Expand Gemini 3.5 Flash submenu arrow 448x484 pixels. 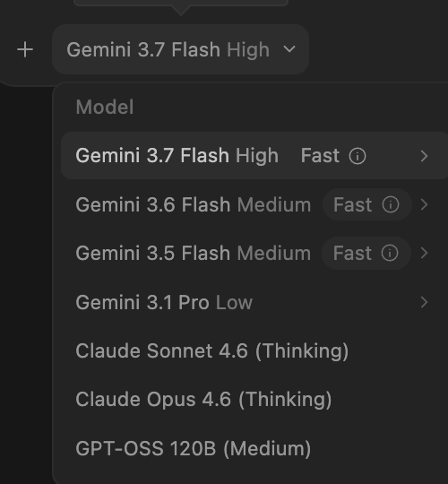[x=424, y=253]
